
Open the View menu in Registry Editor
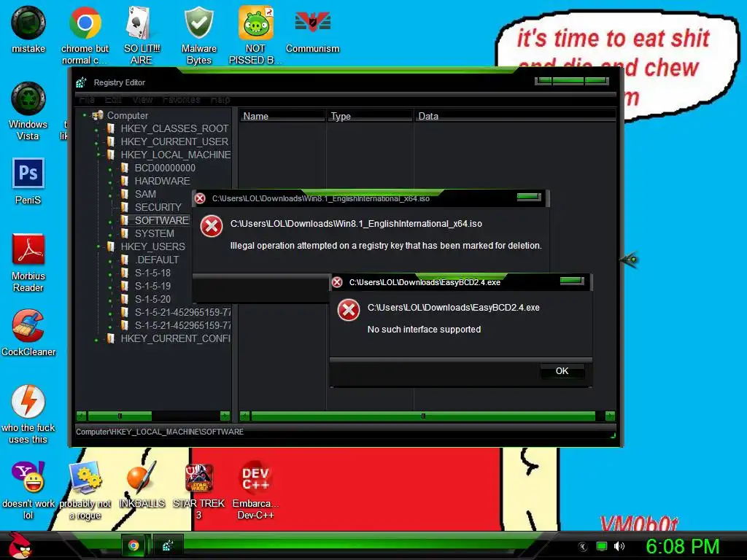(x=142, y=99)
